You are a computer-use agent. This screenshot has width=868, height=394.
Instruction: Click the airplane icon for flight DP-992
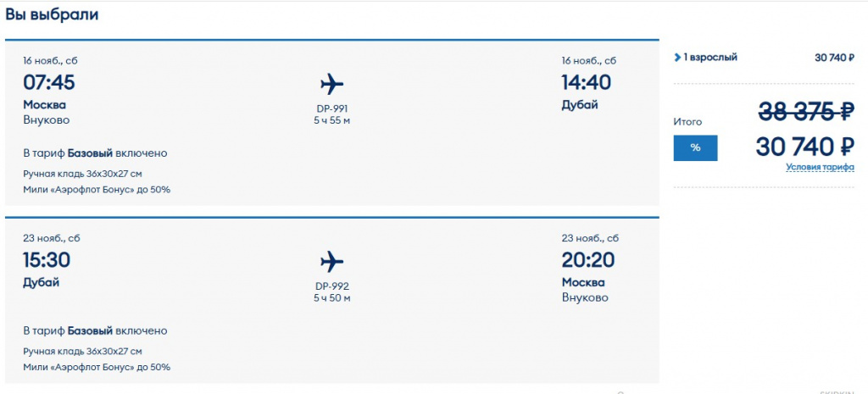pyautogui.click(x=332, y=261)
